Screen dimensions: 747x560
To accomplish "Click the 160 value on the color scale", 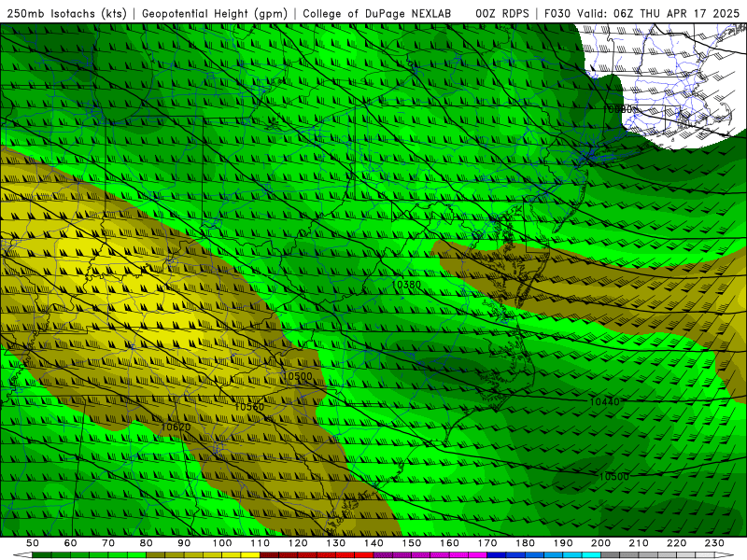I will pyautogui.click(x=449, y=543).
